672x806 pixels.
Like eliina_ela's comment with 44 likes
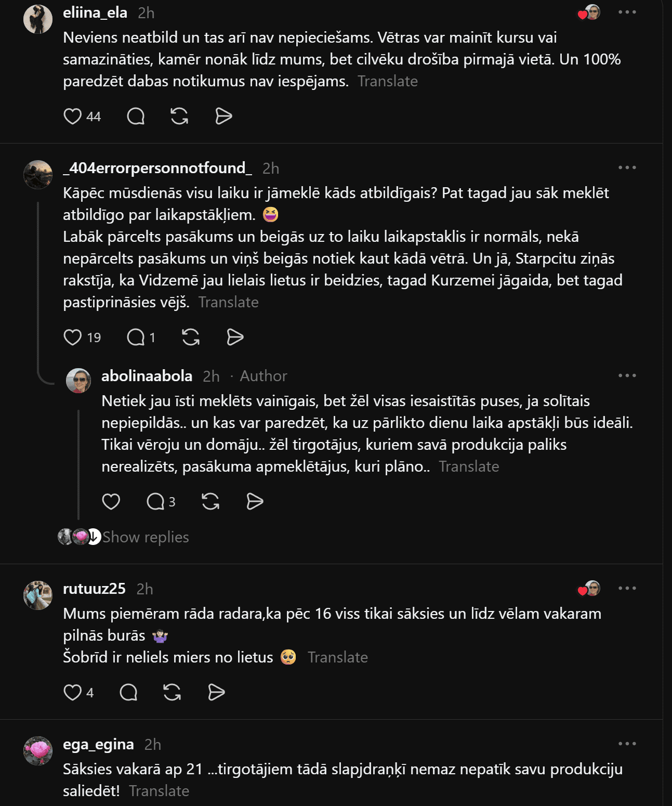pos(72,116)
